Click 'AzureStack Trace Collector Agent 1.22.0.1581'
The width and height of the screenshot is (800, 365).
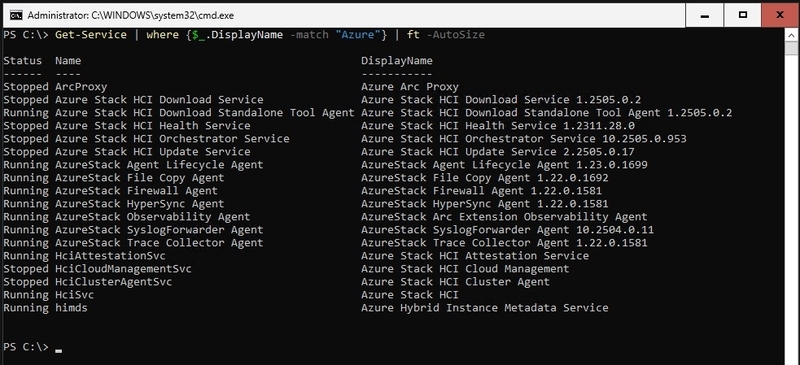[x=505, y=243]
